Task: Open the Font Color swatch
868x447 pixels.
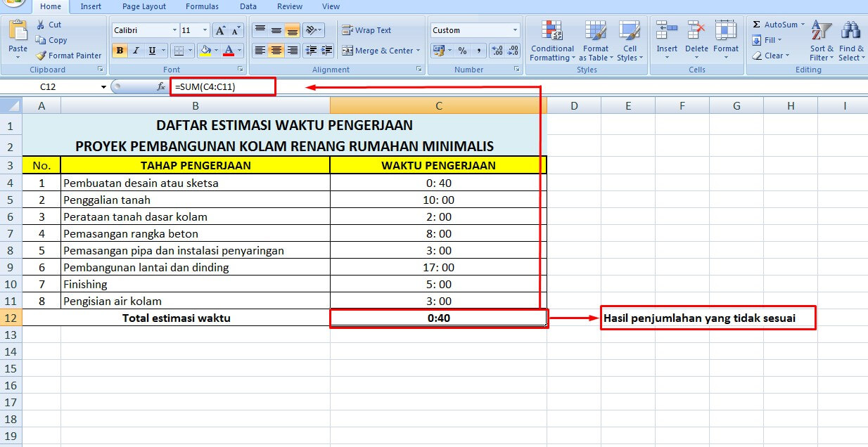Action: pyautogui.click(x=229, y=51)
